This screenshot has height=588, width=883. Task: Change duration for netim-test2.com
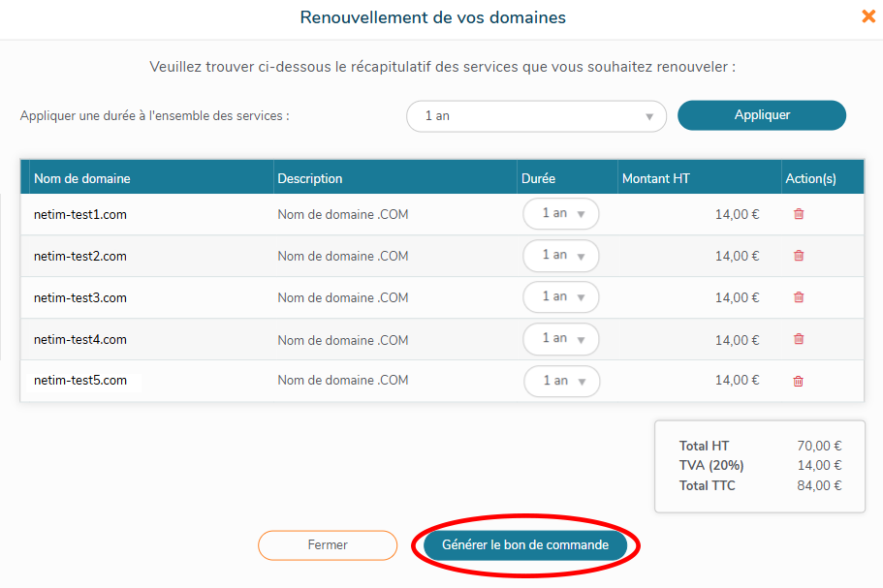coord(561,256)
